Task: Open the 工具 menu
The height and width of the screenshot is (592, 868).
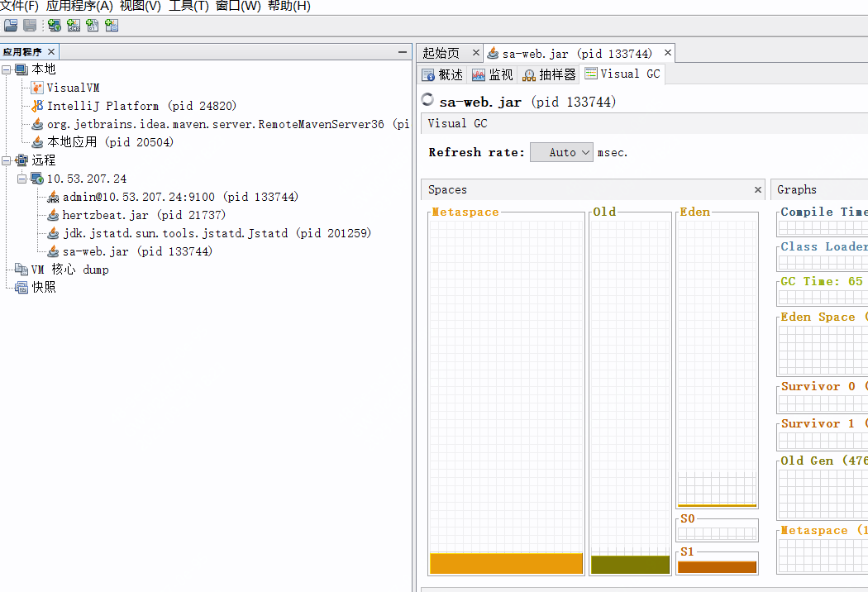Action: 188,6
